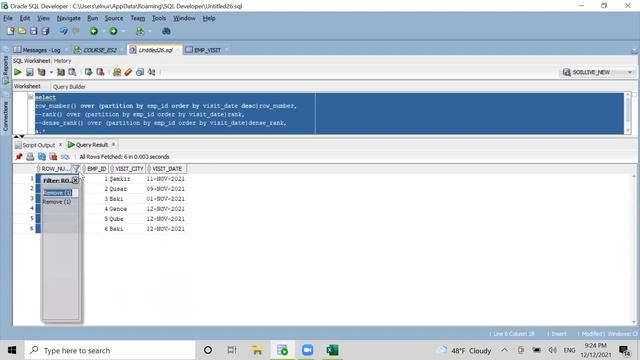Clear the worksheet with the eraser icon

128,72
